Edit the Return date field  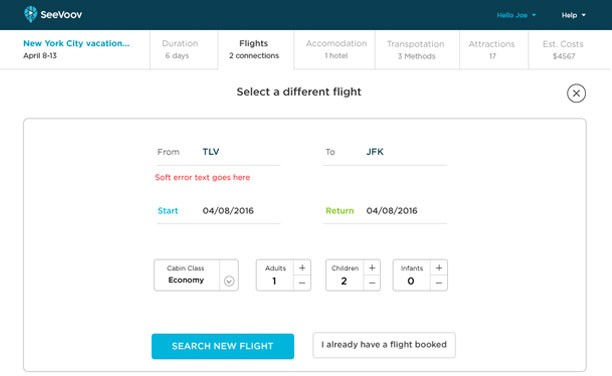(x=385, y=211)
